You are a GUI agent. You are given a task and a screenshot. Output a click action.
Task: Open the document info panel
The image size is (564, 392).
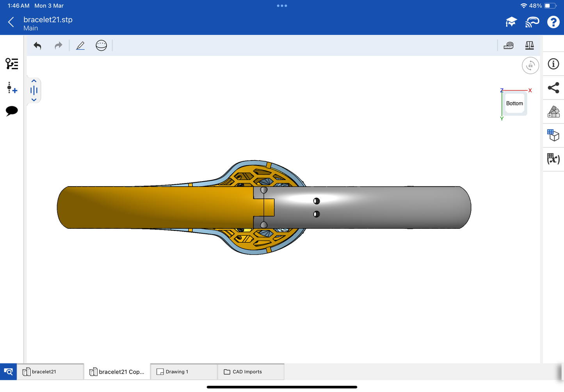point(553,64)
